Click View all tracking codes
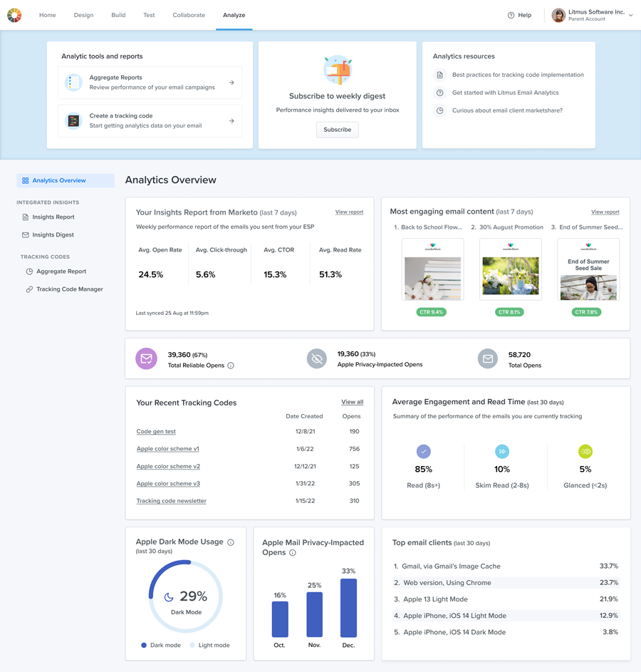The height and width of the screenshot is (672, 641). (353, 402)
